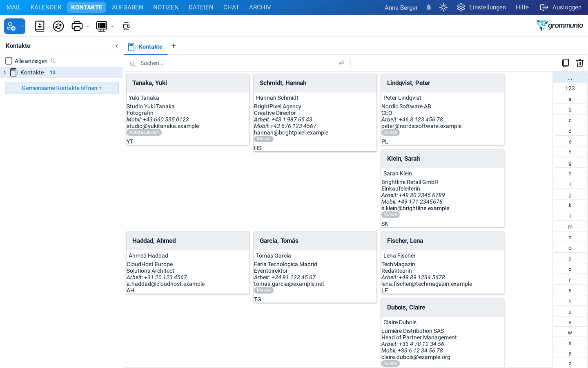Click peter@nordicsoftware.example email

coord(421,126)
